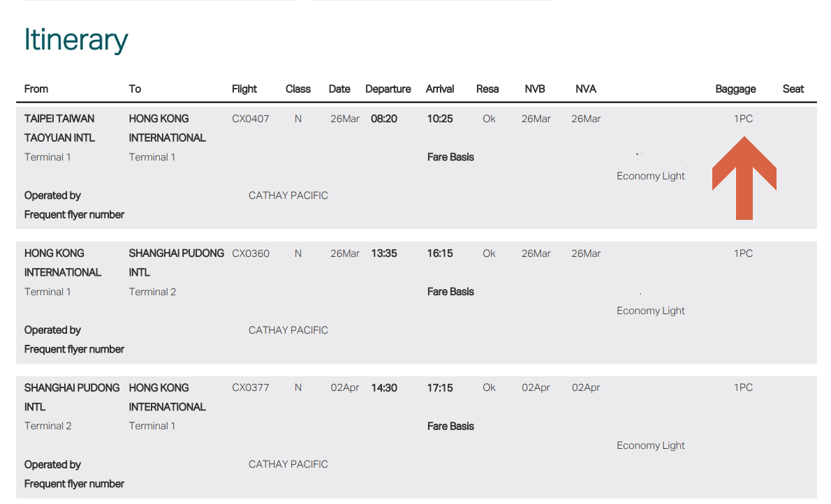Click the Departure column header
The image size is (831, 504).
coord(388,89)
